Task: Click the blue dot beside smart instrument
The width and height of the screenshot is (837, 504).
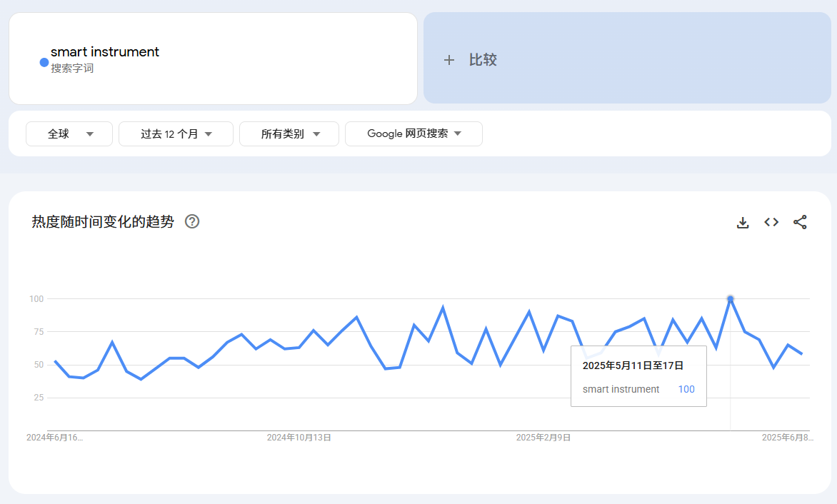Action: tap(44, 63)
